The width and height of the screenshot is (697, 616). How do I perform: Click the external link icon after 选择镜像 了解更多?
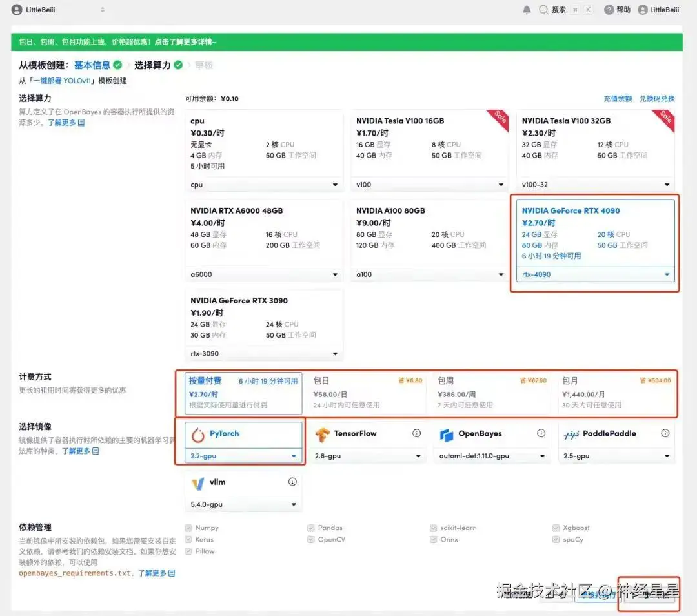click(95, 451)
